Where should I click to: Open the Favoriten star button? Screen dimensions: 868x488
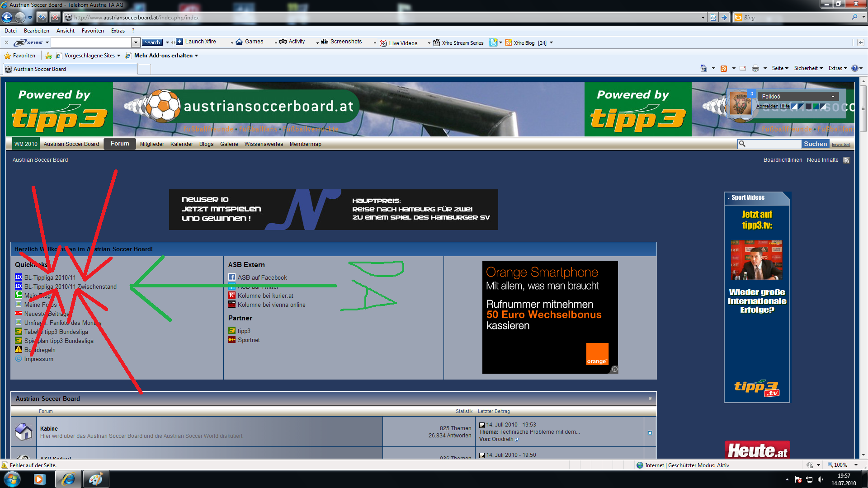pos(19,56)
